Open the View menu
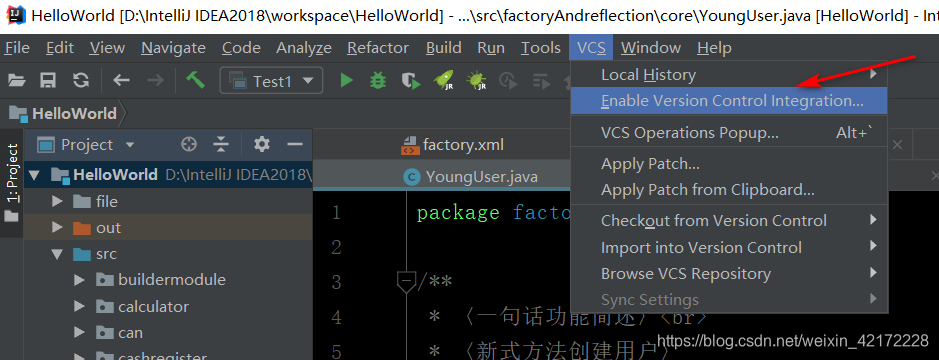The width and height of the screenshot is (939, 360). [107, 47]
